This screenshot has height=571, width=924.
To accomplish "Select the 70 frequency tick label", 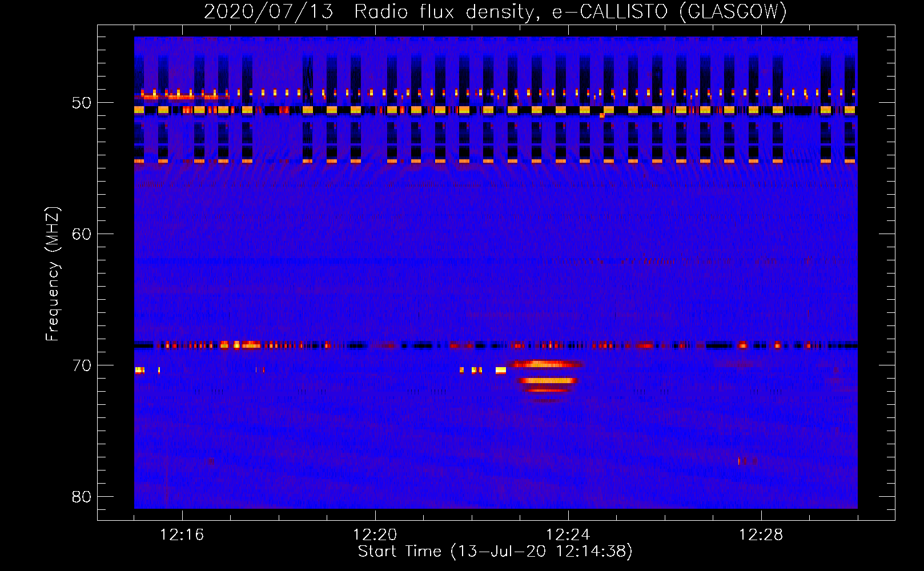I will point(82,365).
